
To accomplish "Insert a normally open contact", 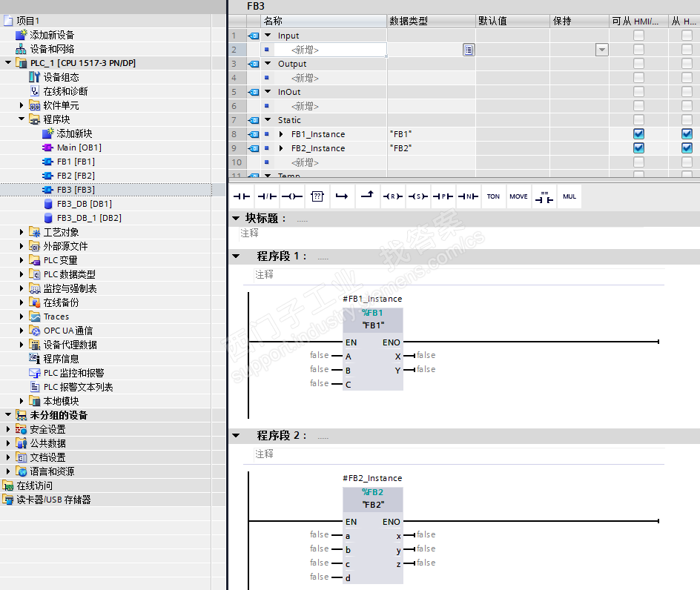I will pos(242,196).
